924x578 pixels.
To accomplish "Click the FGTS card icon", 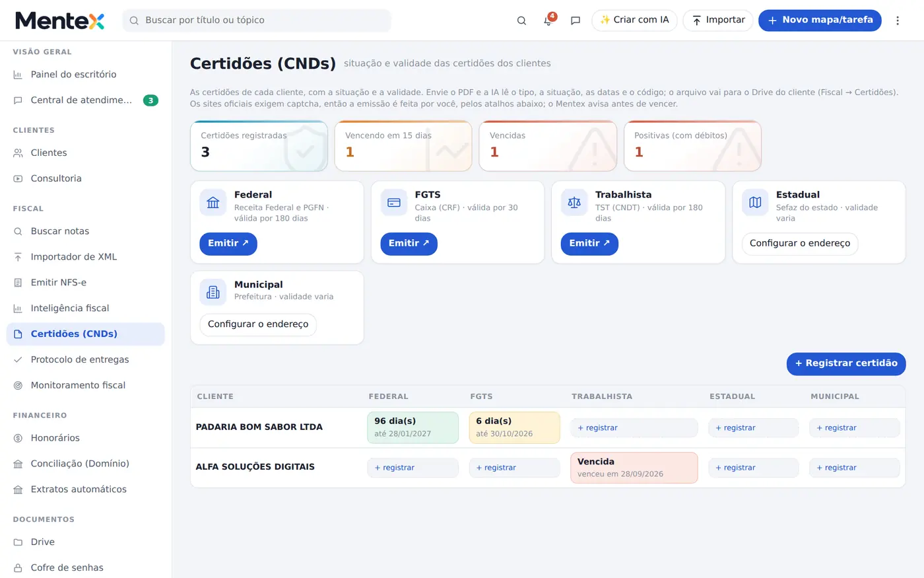I will (394, 202).
